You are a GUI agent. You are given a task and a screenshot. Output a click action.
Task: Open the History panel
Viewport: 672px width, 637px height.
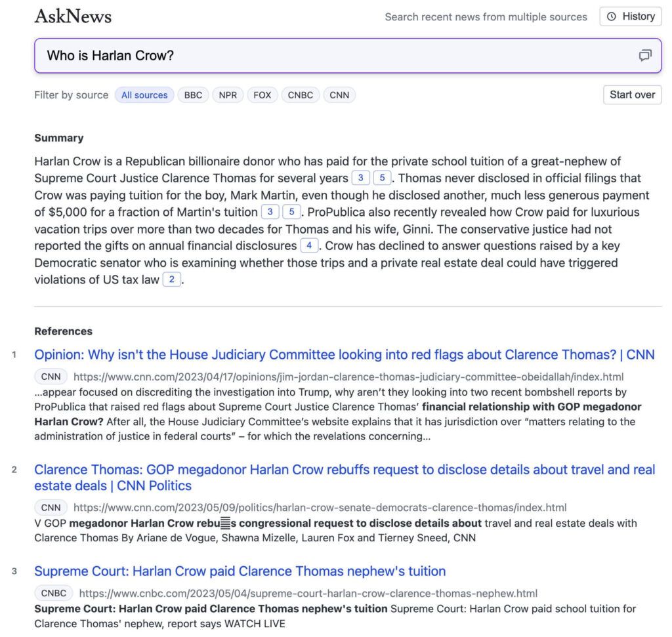pyautogui.click(x=631, y=16)
